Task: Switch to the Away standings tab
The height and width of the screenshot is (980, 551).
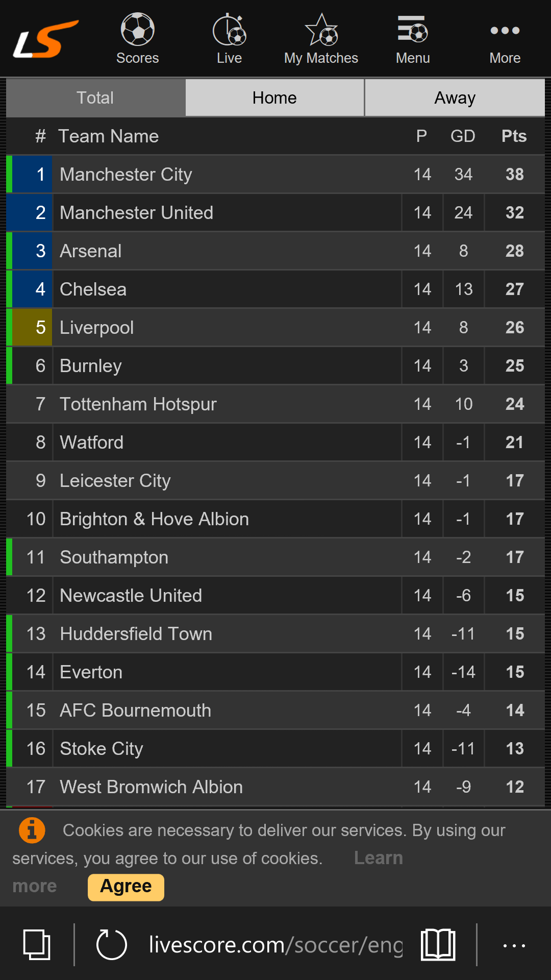Action: click(455, 97)
